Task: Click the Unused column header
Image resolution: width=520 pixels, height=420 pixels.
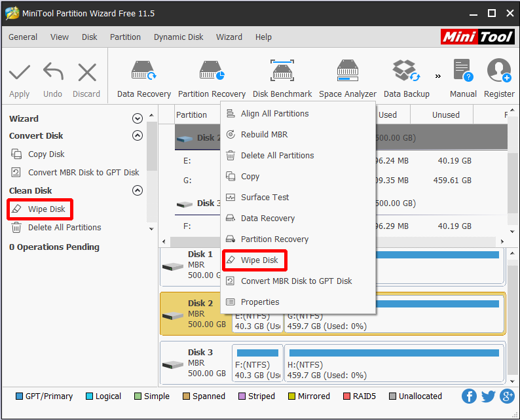Action: coord(441,115)
